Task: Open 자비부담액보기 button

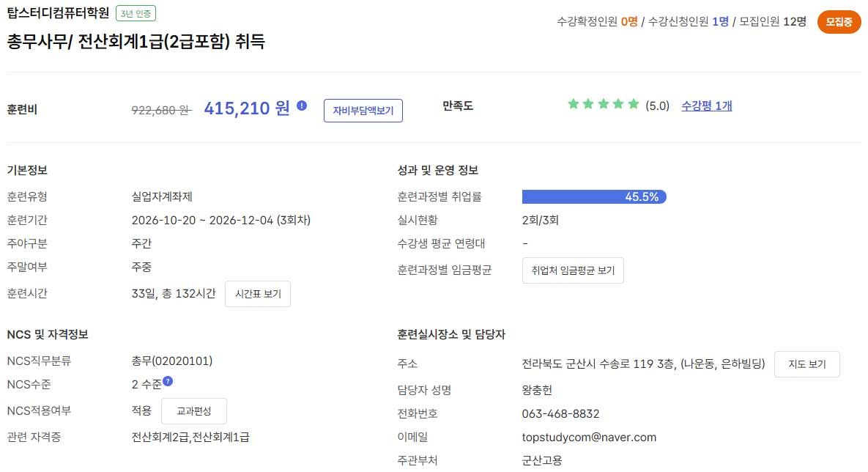Action: pos(363,110)
